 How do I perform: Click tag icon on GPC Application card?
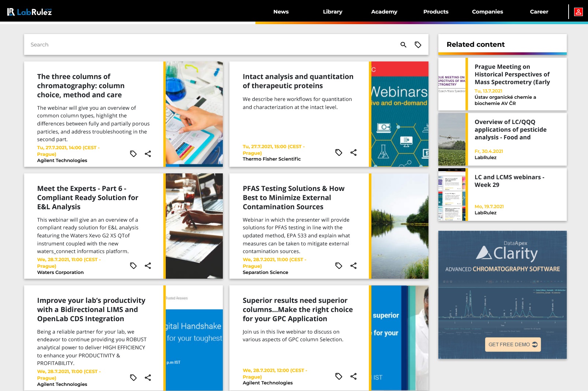(x=339, y=376)
